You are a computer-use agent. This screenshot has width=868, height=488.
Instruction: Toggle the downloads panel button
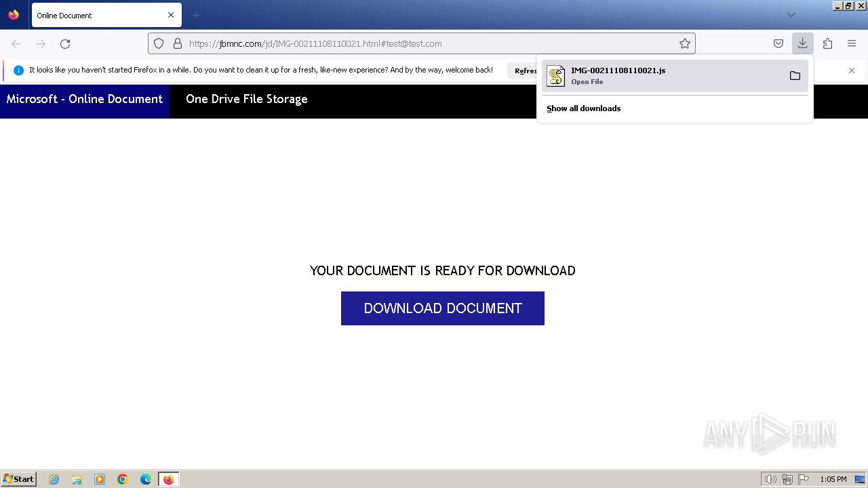[x=802, y=43]
